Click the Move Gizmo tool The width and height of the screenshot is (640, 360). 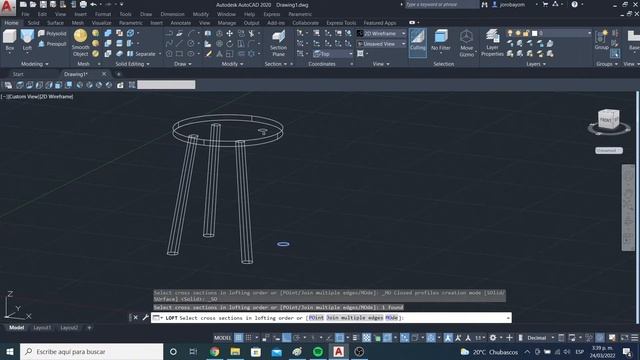point(467,42)
